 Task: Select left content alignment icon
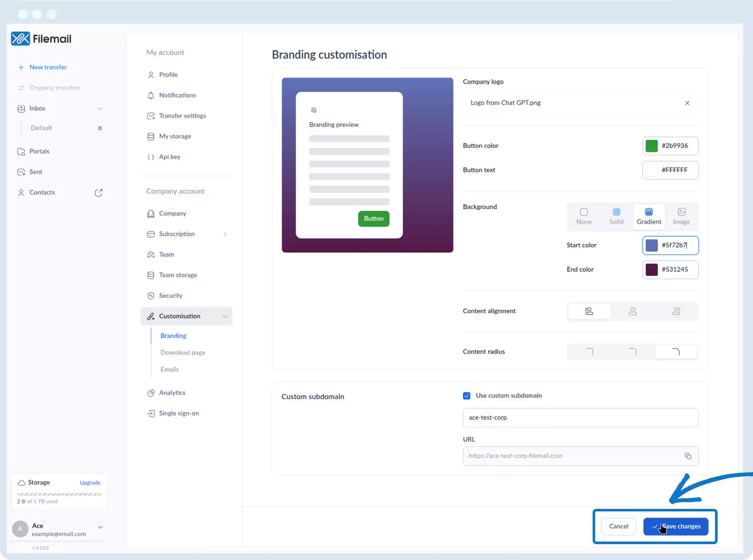click(x=589, y=311)
